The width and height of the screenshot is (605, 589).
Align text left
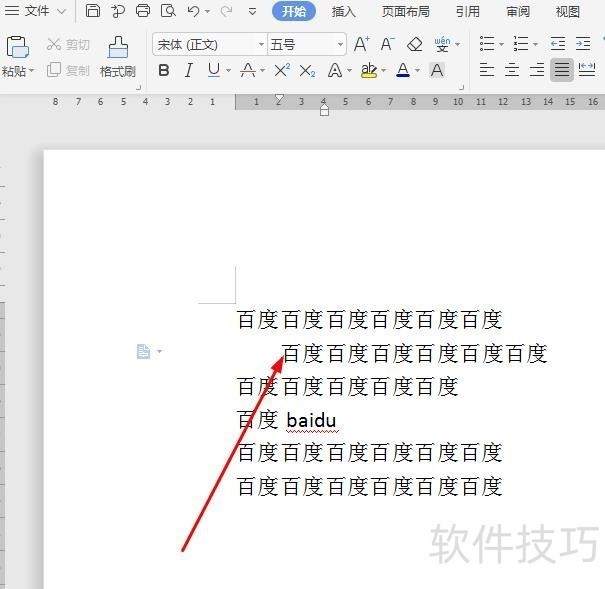(x=487, y=70)
